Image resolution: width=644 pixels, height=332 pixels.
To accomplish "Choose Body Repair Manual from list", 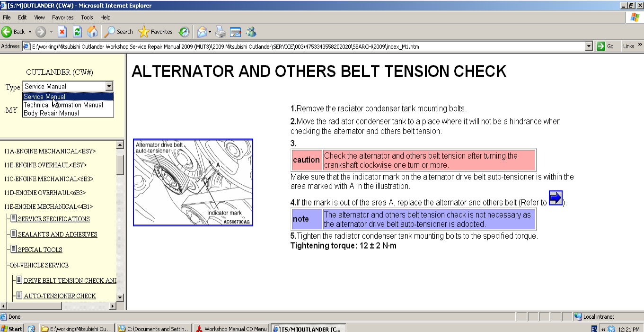I will [51, 113].
